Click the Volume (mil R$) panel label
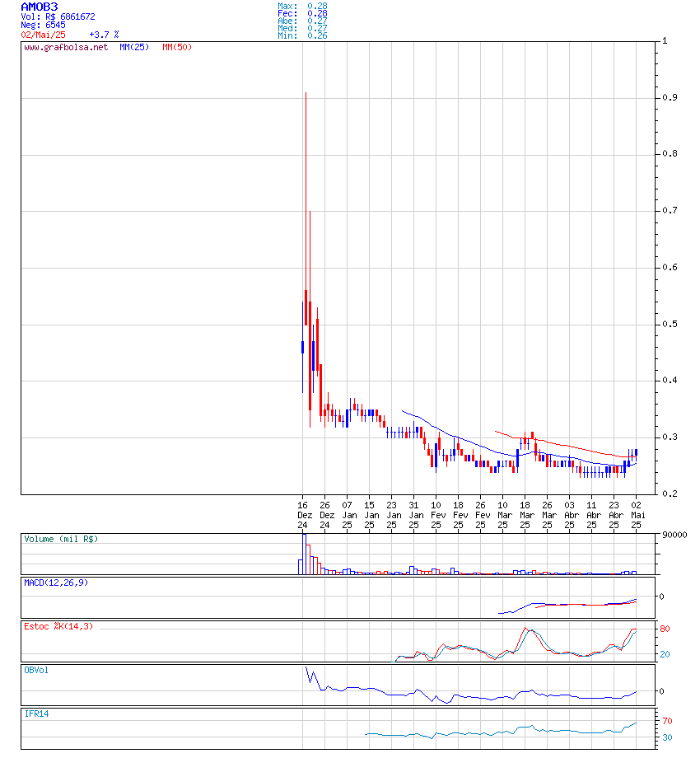 point(61,540)
